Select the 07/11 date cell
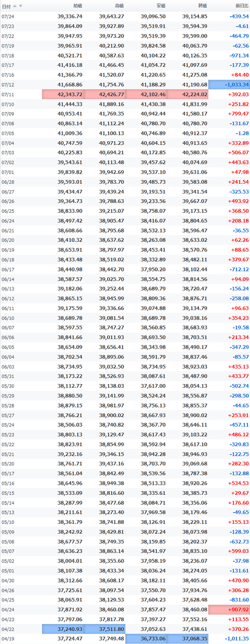The height and width of the screenshot is (644, 250). point(8,94)
